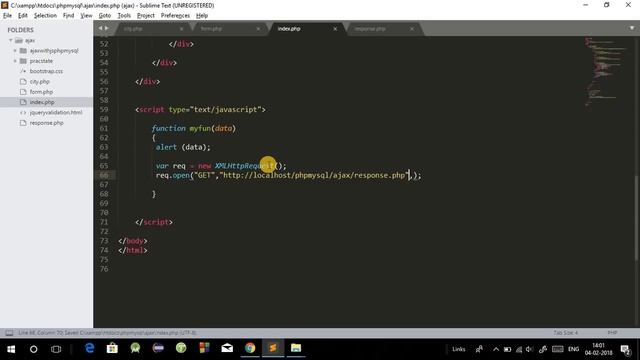Show hidden system tray icons

pyautogui.click(x=496, y=349)
